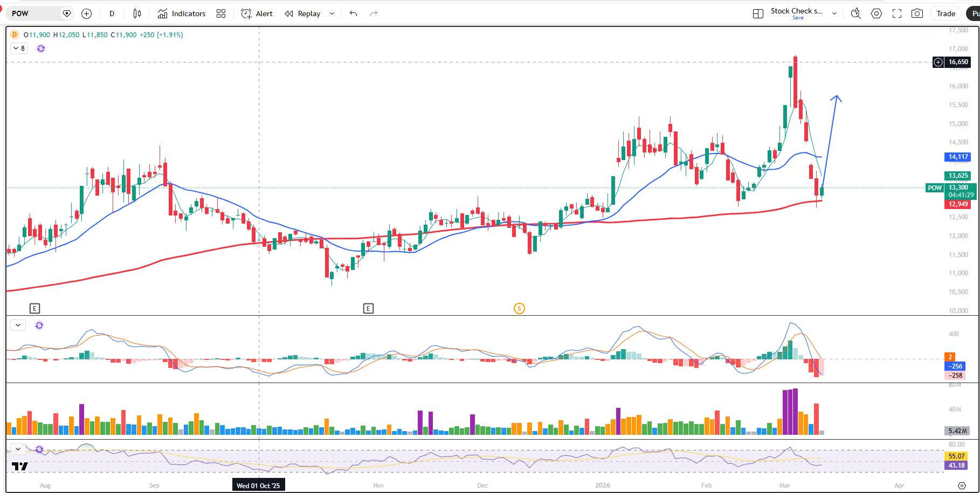980x493 pixels.
Task: Click the Redo arrow in the toolbar
Action: [x=374, y=13]
